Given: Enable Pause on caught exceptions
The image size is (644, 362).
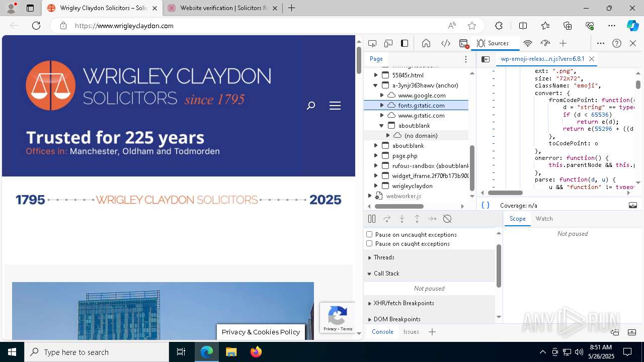Looking at the screenshot, I should [369, 243].
